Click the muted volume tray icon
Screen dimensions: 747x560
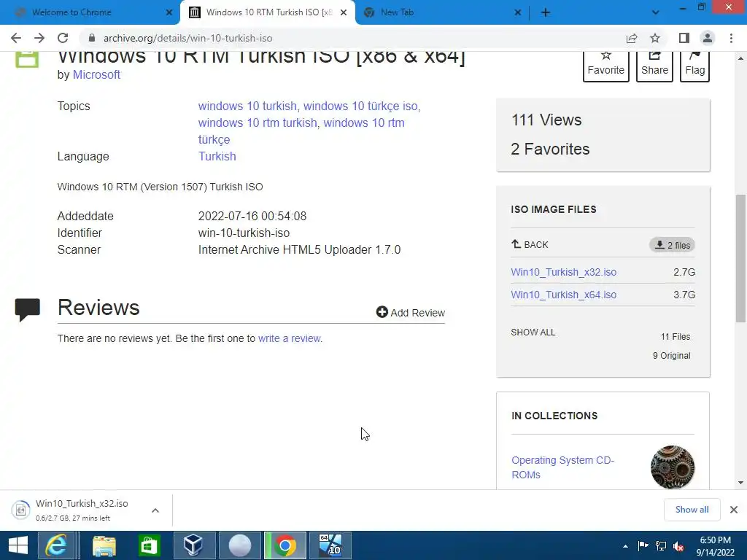(x=679, y=546)
